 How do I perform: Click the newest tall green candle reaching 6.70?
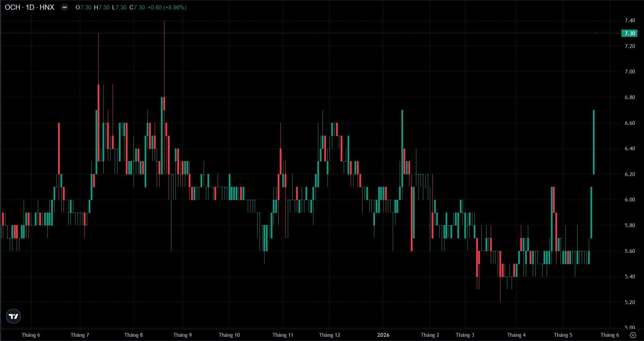594,142
